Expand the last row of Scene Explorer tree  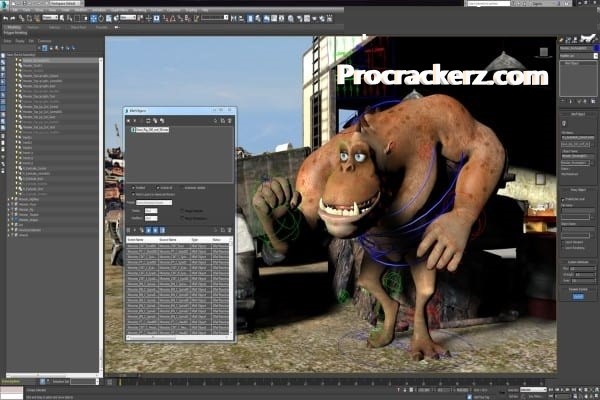(8, 235)
